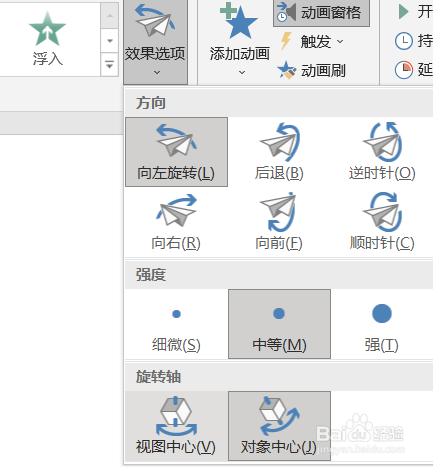The width and height of the screenshot is (433, 467).
Task: Choose 后退(B) direction option
Action: [x=279, y=152]
